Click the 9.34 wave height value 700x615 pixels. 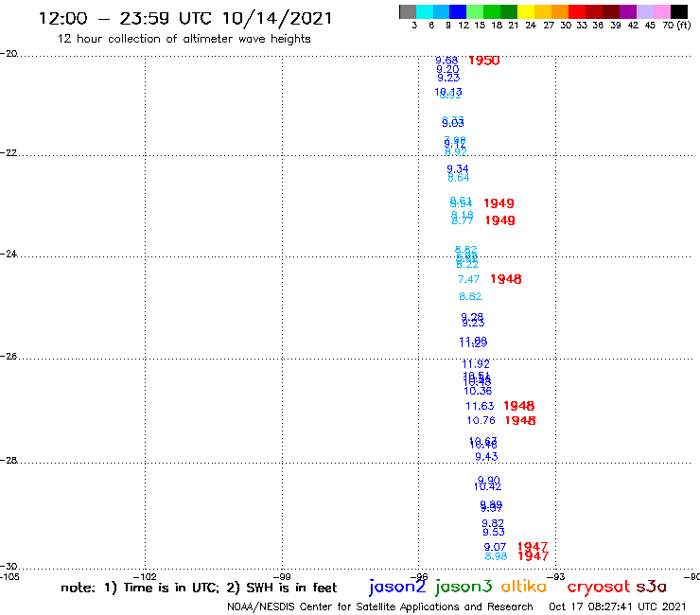point(458,168)
